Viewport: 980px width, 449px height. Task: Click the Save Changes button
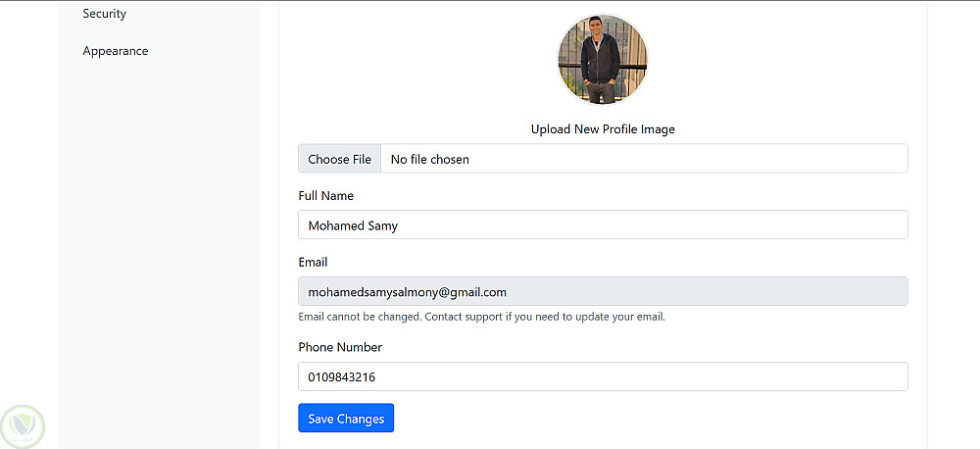pyautogui.click(x=346, y=419)
